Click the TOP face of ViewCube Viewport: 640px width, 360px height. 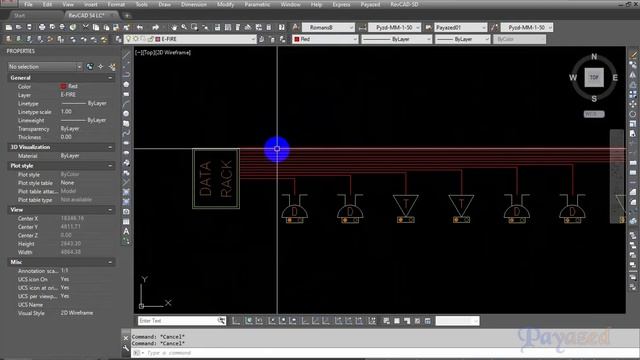[x=594, y=77]
